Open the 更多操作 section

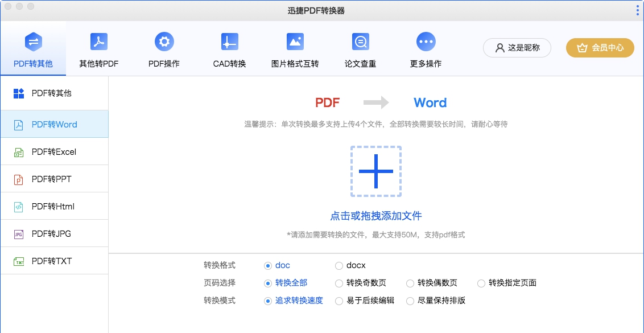426,48
